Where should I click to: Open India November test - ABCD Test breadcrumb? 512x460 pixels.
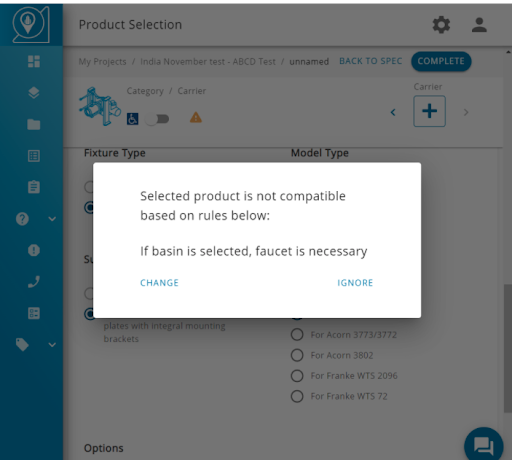pos(208,62)
